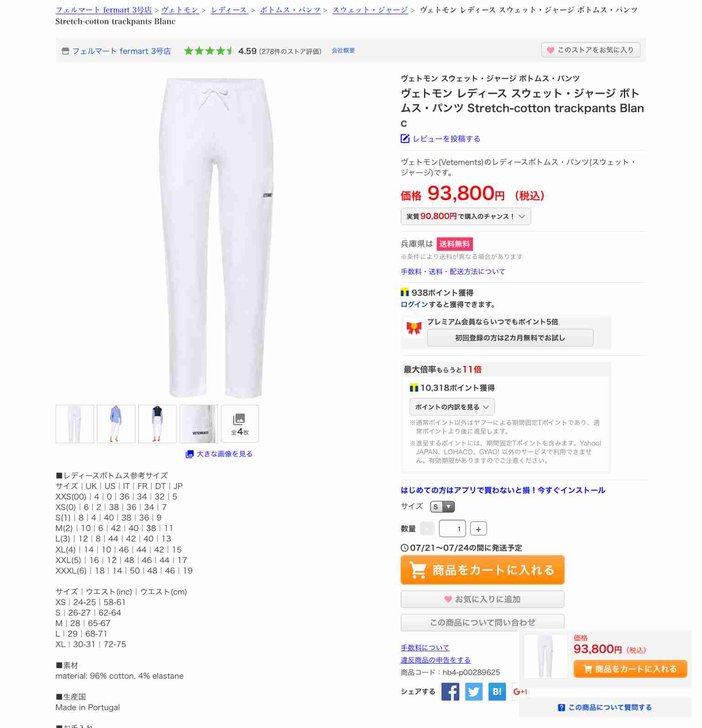This screenshot has width=702, height=728.
Task: Click the quantity input field
Action: [452, 529]
